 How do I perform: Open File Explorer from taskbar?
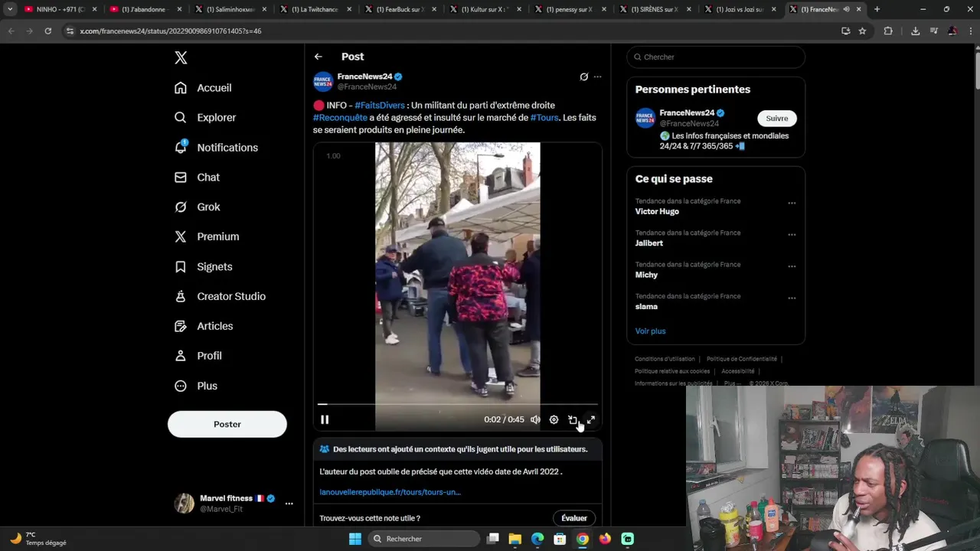point(515,539)
